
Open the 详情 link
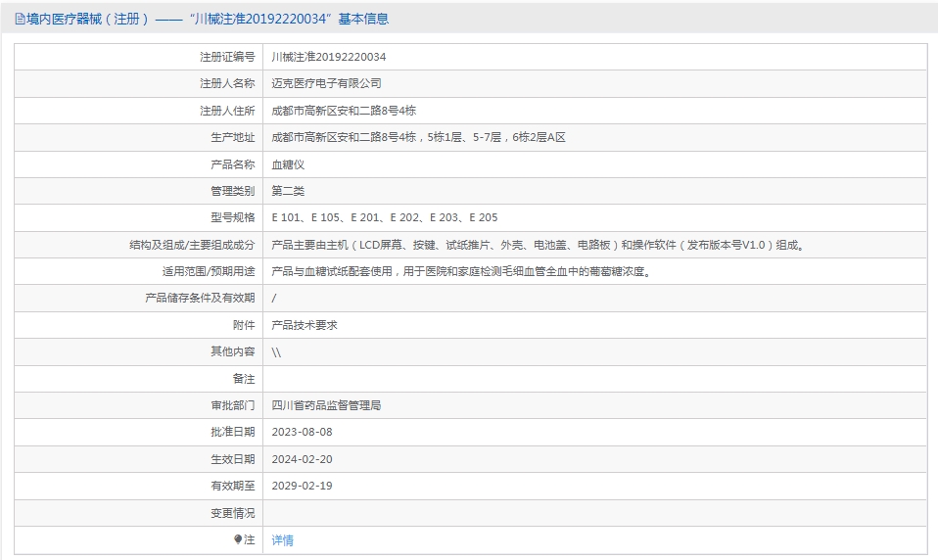tap(282, 540)
